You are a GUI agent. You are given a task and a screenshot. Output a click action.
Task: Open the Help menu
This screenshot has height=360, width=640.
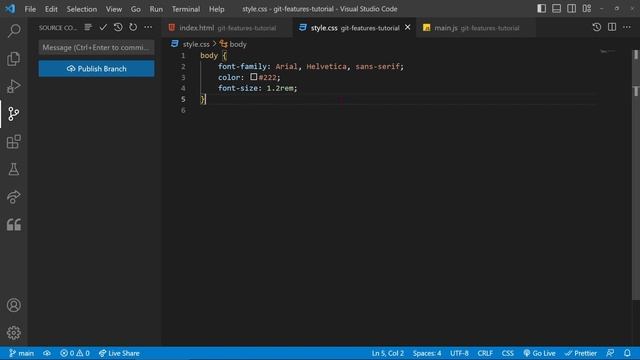217,9
